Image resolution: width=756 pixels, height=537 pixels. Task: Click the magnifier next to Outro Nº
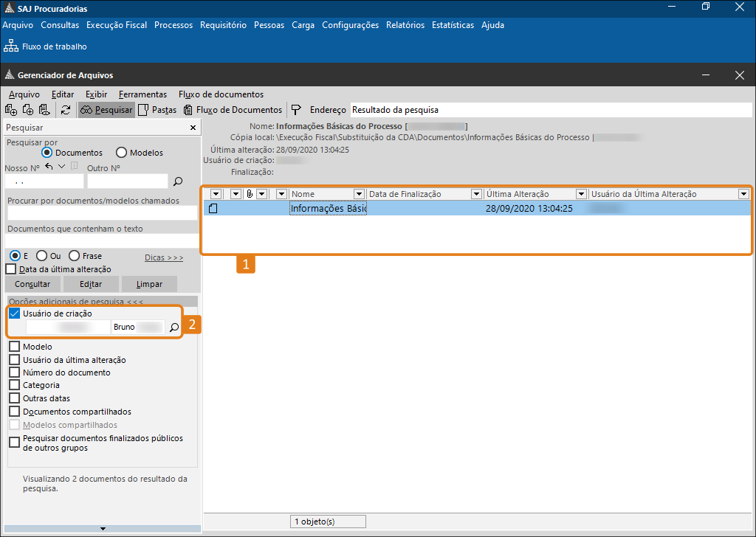[177, 181]
